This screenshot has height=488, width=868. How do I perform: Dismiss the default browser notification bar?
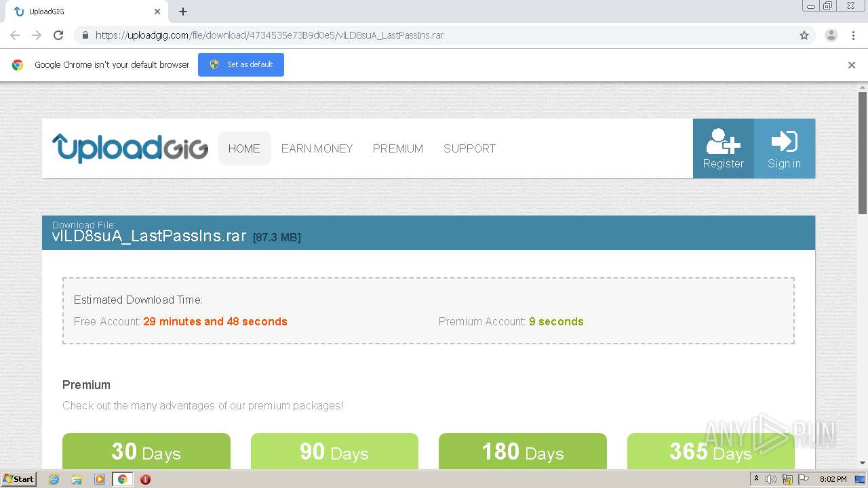(x=852, y=65)
